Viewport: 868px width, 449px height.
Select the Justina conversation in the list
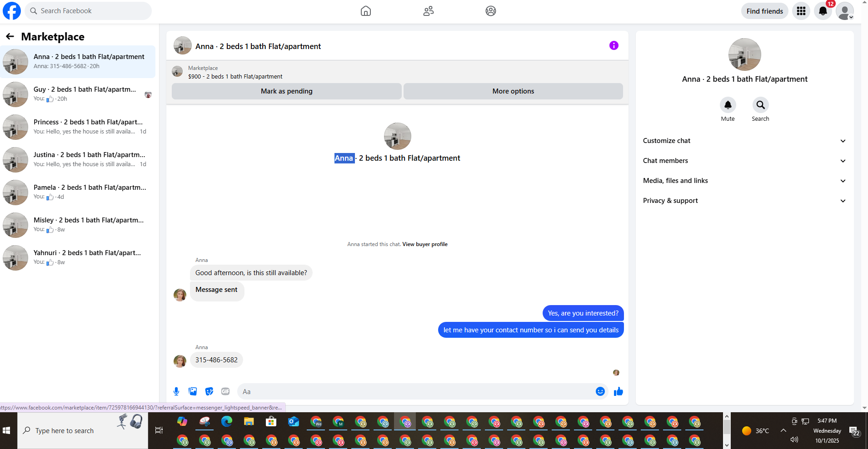tap(78, 160)
